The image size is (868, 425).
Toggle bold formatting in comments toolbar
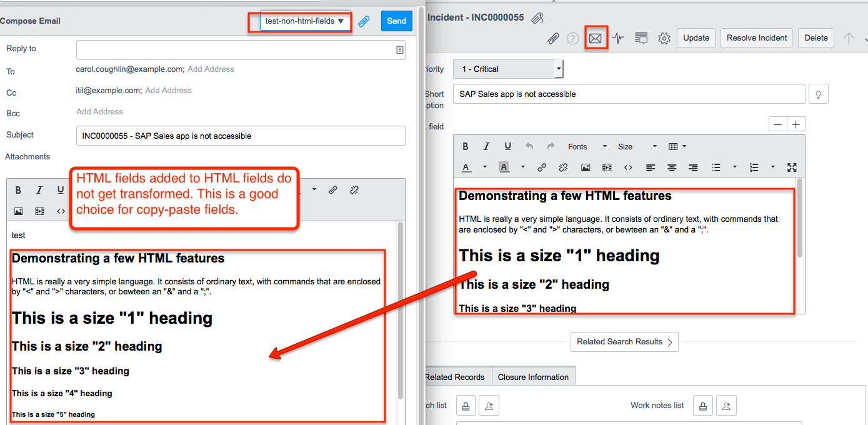[465, 146]
